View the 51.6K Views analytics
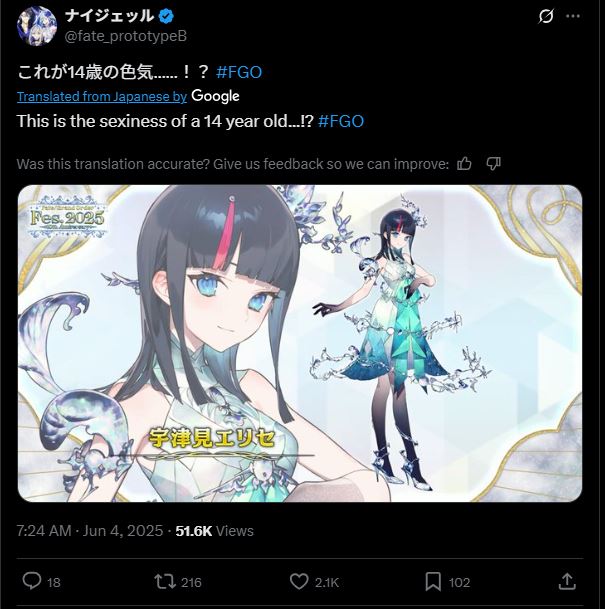 tap(214, 531)
